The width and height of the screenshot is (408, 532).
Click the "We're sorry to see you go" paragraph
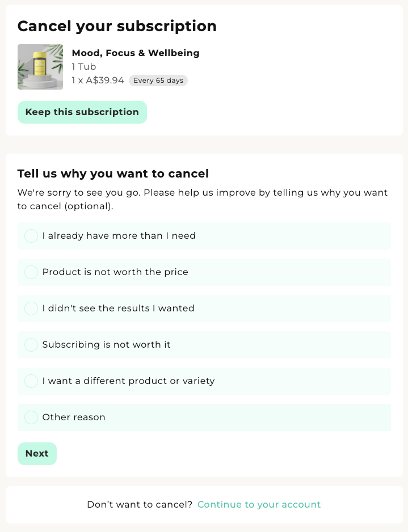203,199
